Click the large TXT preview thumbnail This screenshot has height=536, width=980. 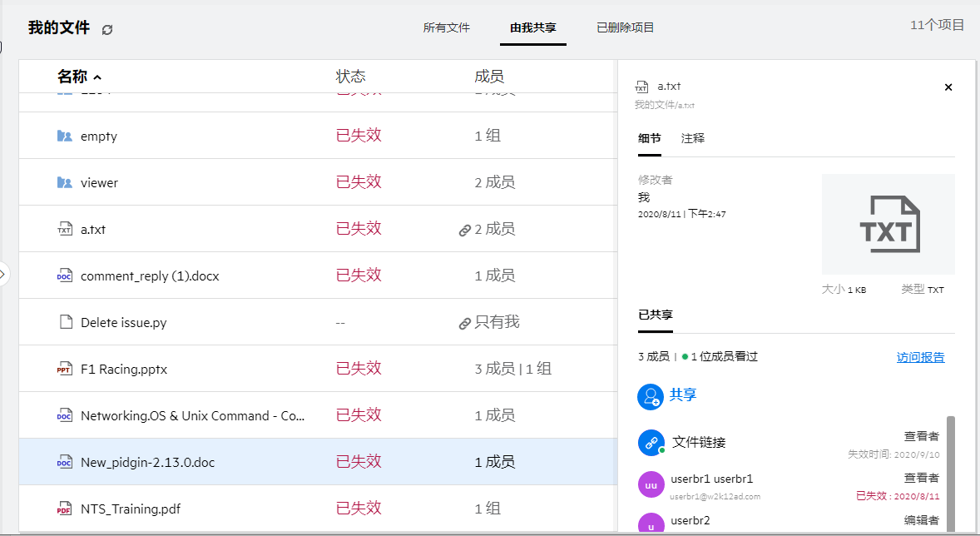(x=888, y=224)
